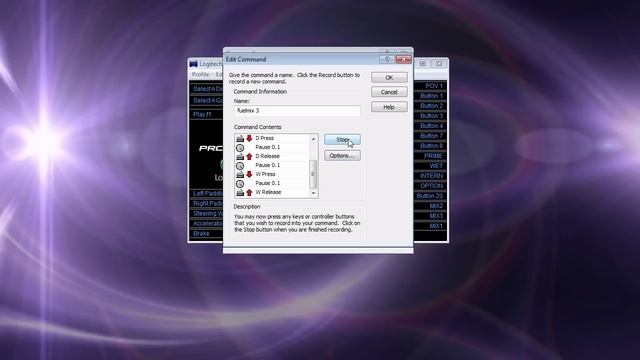The image size is (640, 360).
Task: Click Button 7 in Logitech window
Action: click(430, 136)
